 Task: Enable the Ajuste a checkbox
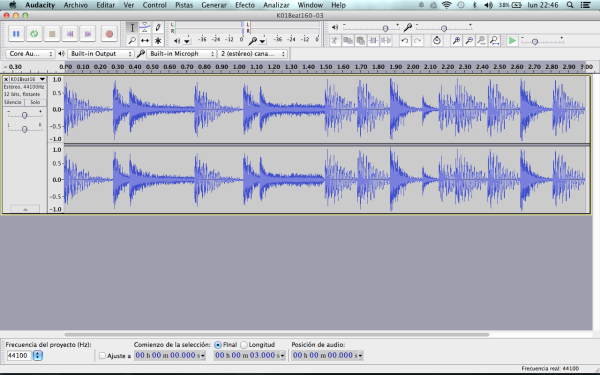tap(102, 356)
